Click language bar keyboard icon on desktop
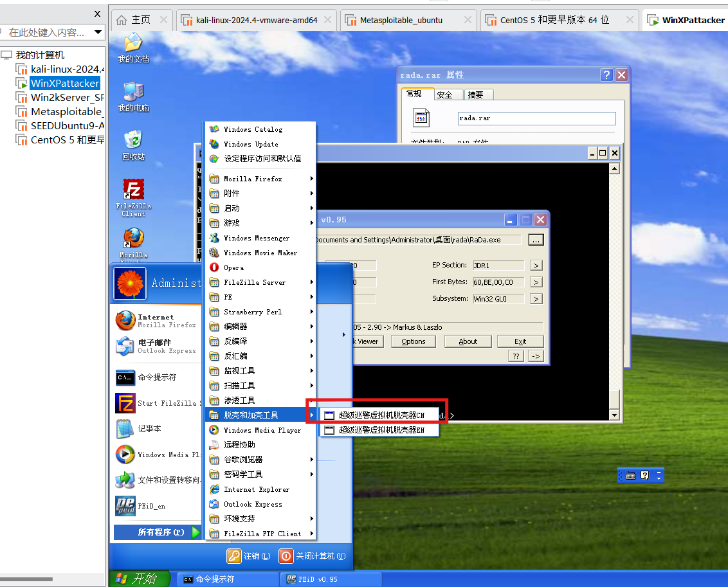 (631, 475)
